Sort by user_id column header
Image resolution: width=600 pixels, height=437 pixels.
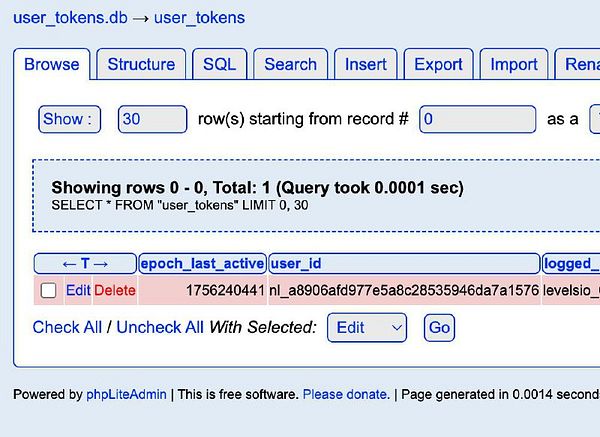coord(404,264)
